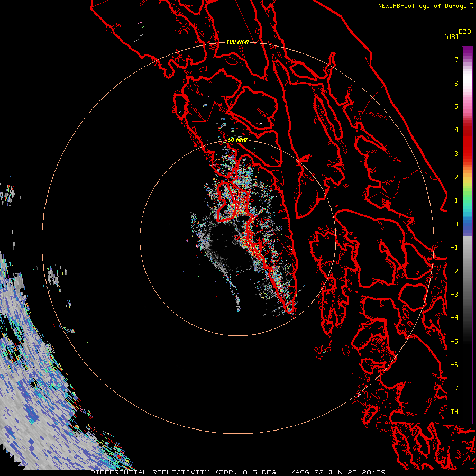The height and width of the screenshot is (476, 476).
Task: Click the TH label on color scale
Action: click(454, 412)
